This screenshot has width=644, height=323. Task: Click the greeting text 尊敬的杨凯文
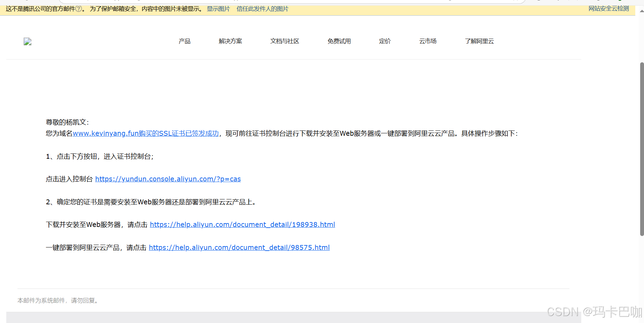tap(67, 122)
